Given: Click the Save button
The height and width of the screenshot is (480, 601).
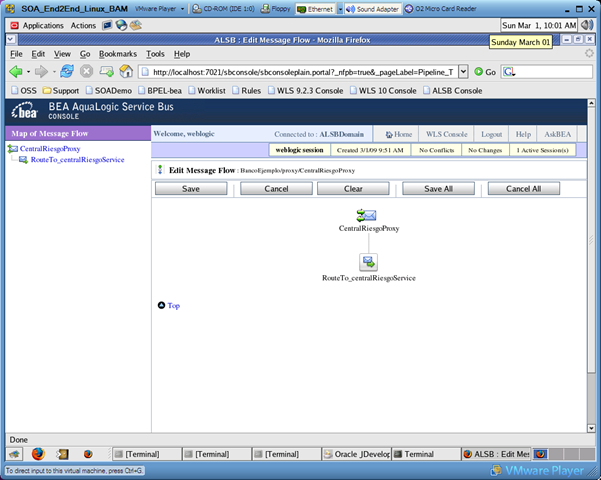Looking at the screenshot, I should 191,189.
